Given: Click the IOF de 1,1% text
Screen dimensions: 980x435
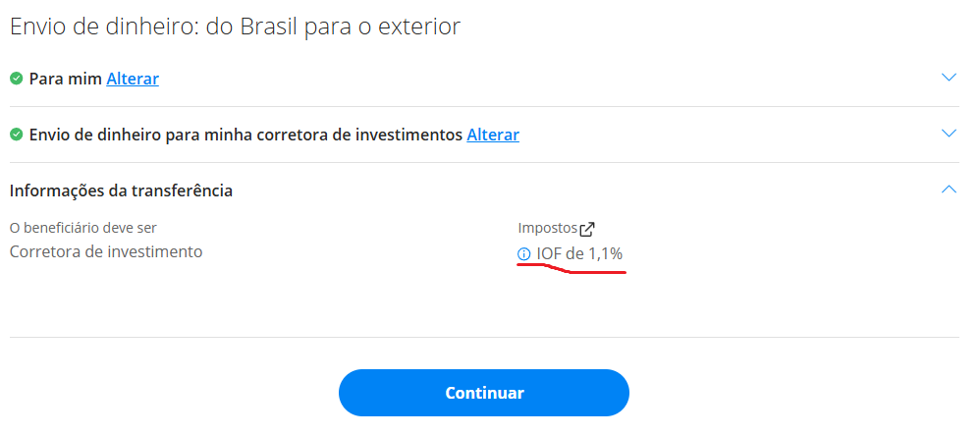Looking at the screenshot, I should click(x=579, y=254).
